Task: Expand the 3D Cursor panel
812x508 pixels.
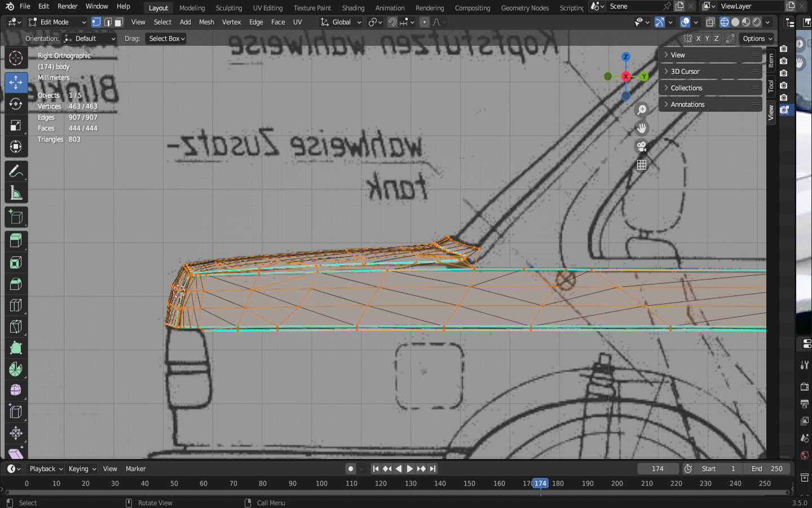Action: (x=710, y=72)
